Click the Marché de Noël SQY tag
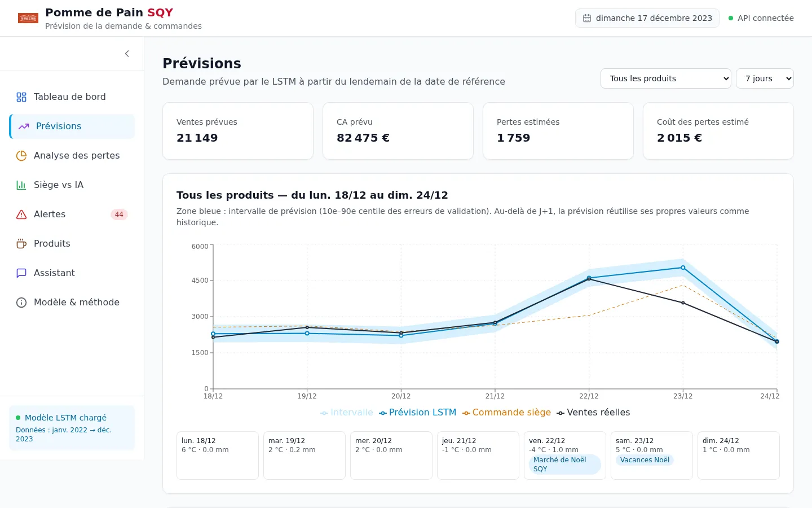Image resolution: width=812 pixels, height=508 pixels. 565,465
